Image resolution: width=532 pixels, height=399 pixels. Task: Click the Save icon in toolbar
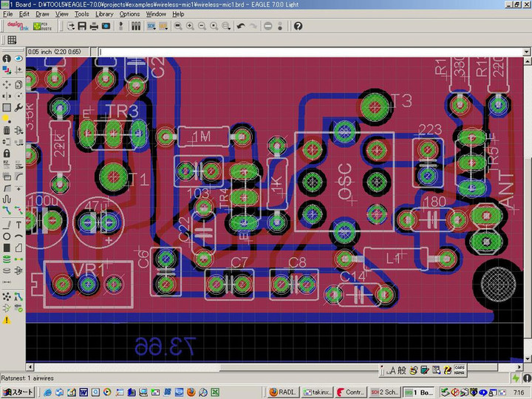tap(82, 26)
